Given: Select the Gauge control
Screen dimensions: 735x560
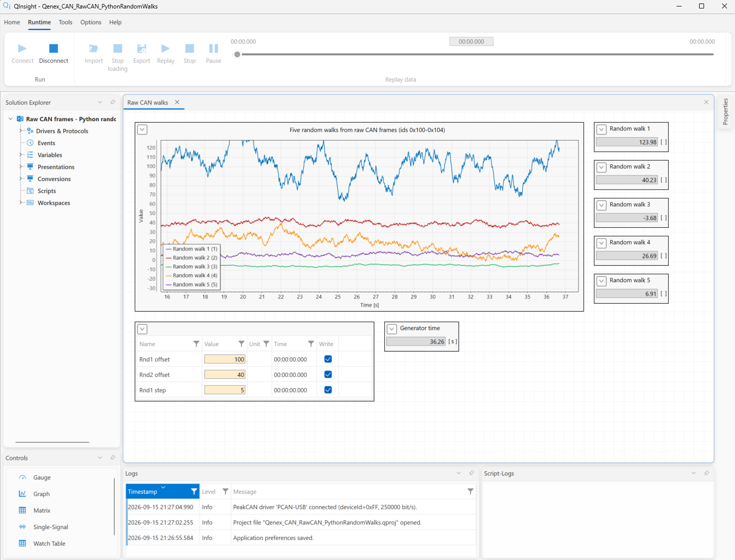Looking at the screenshot, I should pyautogui.click(x=42, y=478).
